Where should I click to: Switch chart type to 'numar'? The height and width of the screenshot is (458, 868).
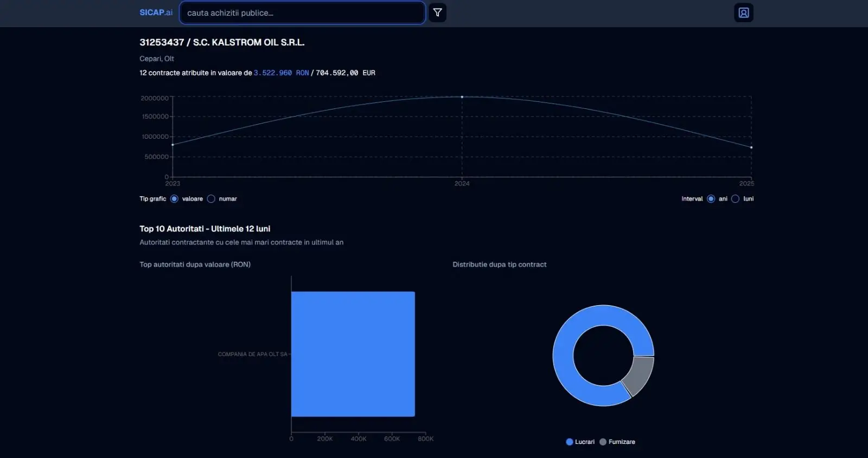211,199
